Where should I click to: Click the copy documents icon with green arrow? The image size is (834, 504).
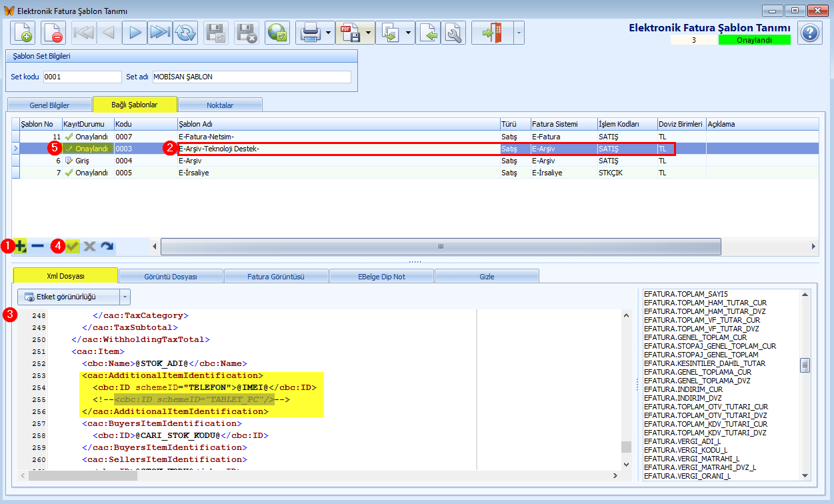point(389,33)
